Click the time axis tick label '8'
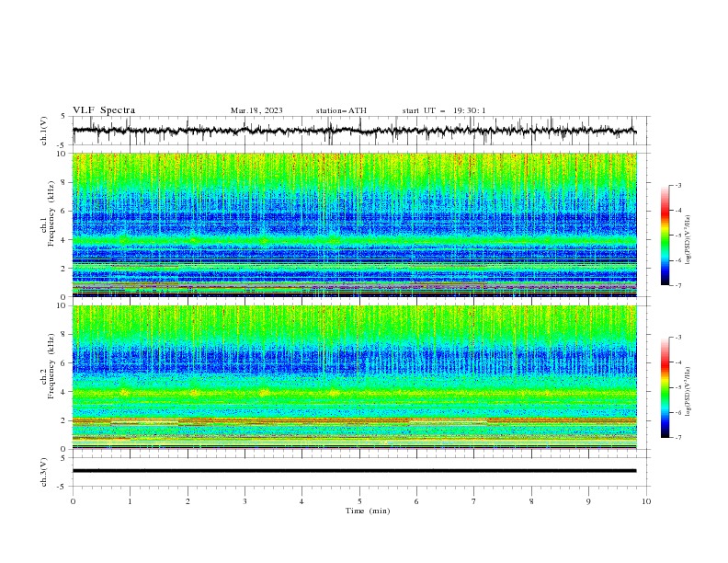This screenshot has width=728, height=563. 531,501
